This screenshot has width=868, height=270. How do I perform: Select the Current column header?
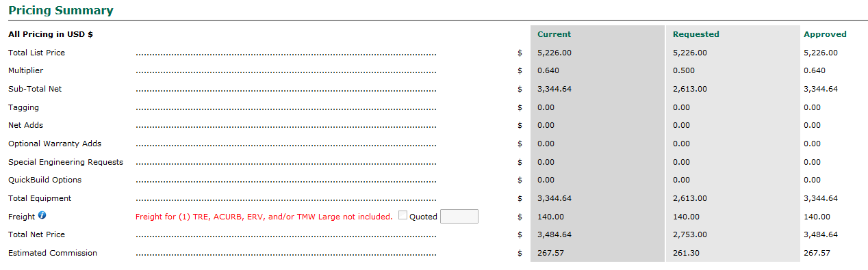tap(554, 34)
